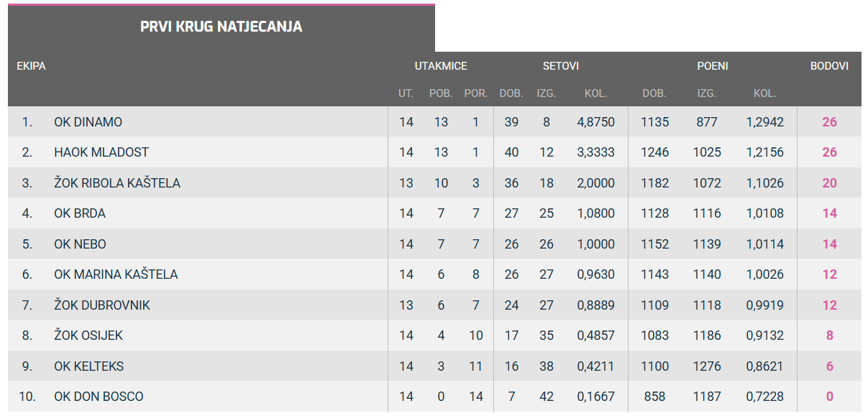Click the EKIPA column header

31,66
